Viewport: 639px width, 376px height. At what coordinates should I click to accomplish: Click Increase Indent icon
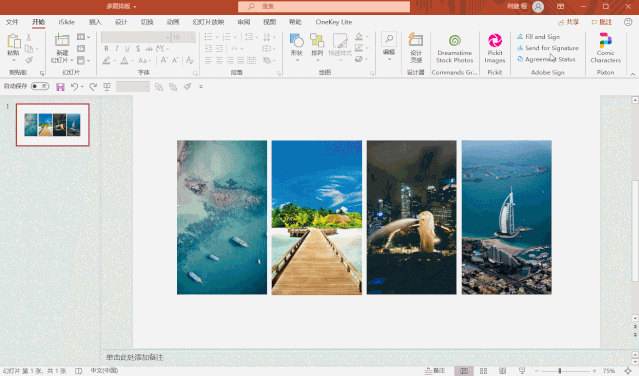pos(219,48)
